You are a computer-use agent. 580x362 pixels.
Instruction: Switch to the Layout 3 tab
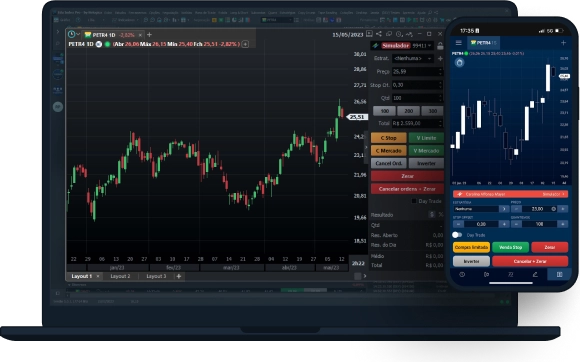tap(156, 276)
